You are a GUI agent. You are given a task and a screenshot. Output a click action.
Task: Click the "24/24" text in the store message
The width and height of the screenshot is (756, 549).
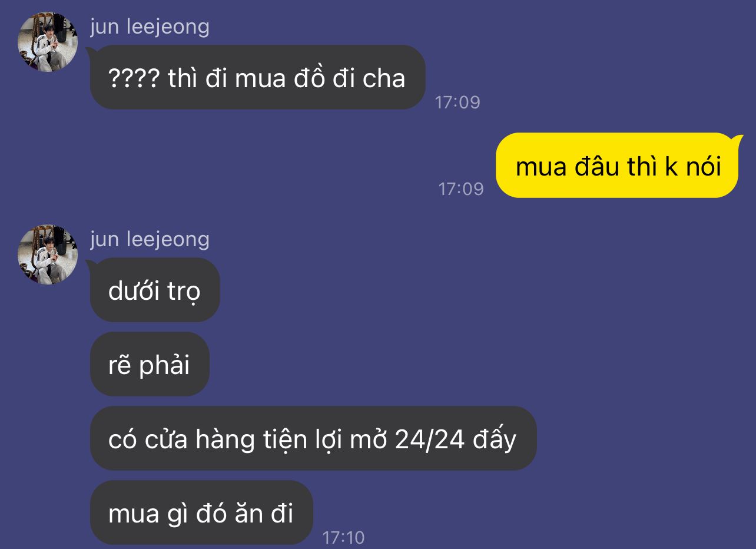430,439
